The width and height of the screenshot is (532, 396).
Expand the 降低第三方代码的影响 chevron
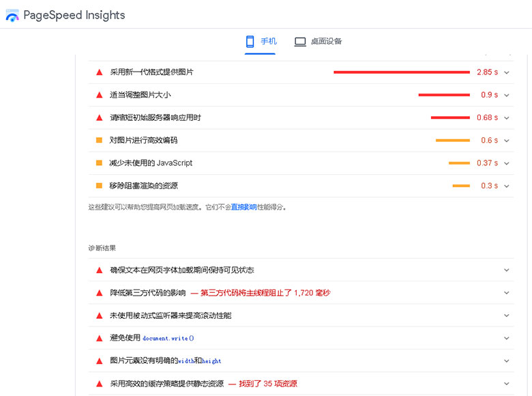pos(507,293)
